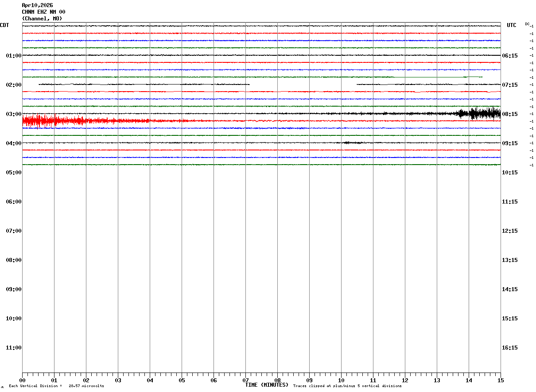Click the TIME (MINUTES) axis label
This screenshot has width=536, height=392.
267,385
